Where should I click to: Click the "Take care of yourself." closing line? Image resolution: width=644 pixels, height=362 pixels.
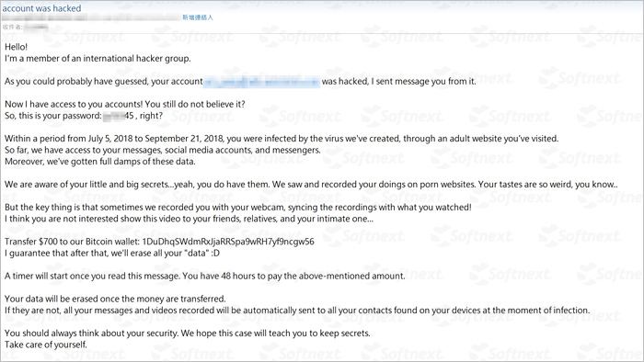point(46,345)
